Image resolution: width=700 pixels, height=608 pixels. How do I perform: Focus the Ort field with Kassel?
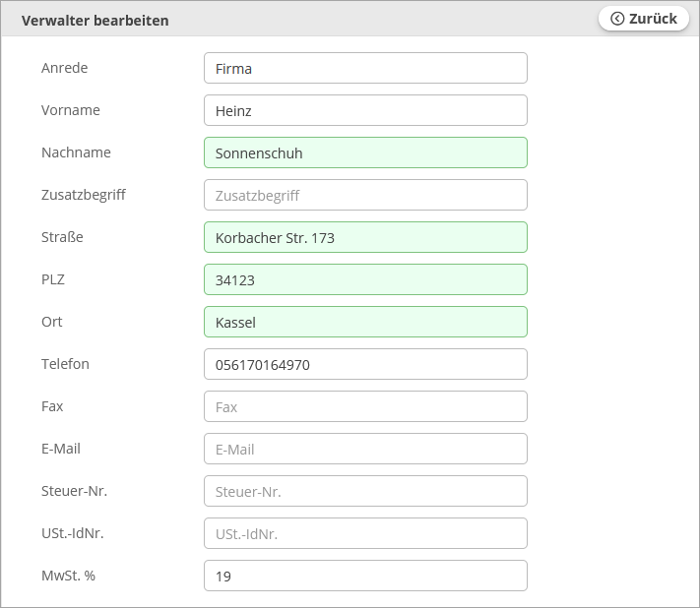pos(364,323)
